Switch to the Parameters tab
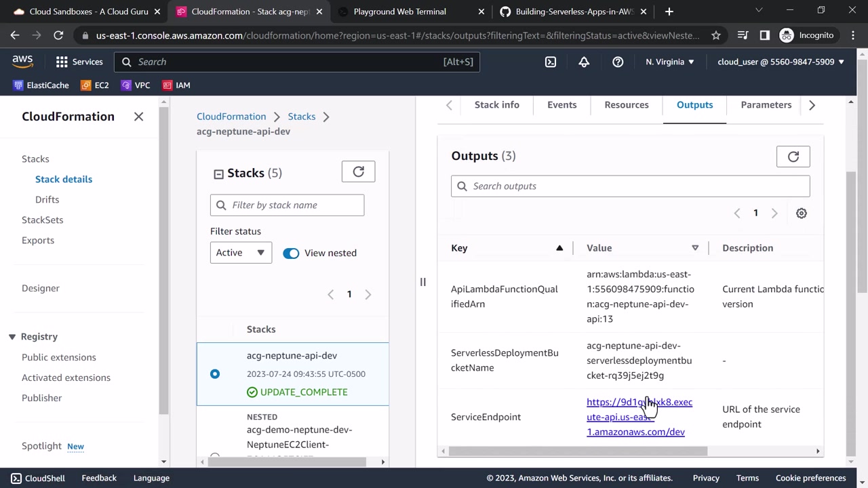This screenshot has height=488, width=868. [766, 105]
